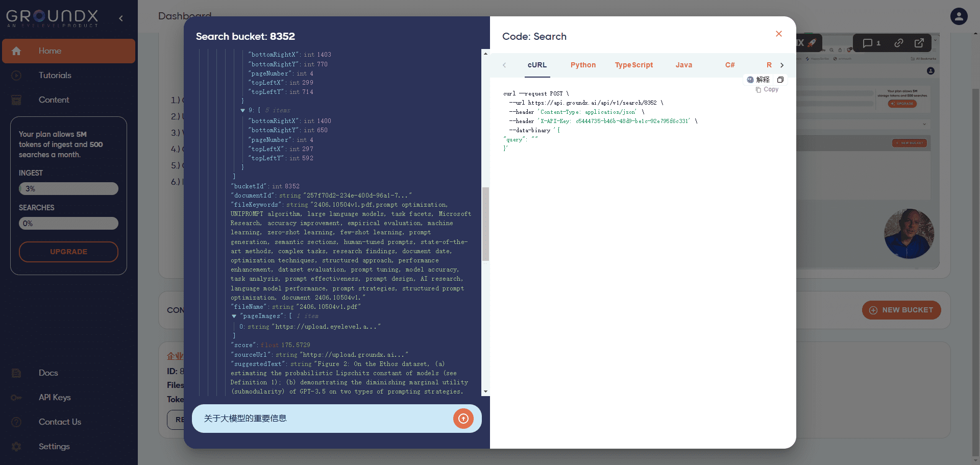
Task: Click the INGEST 3% progress bar
Action: point(68,189)
